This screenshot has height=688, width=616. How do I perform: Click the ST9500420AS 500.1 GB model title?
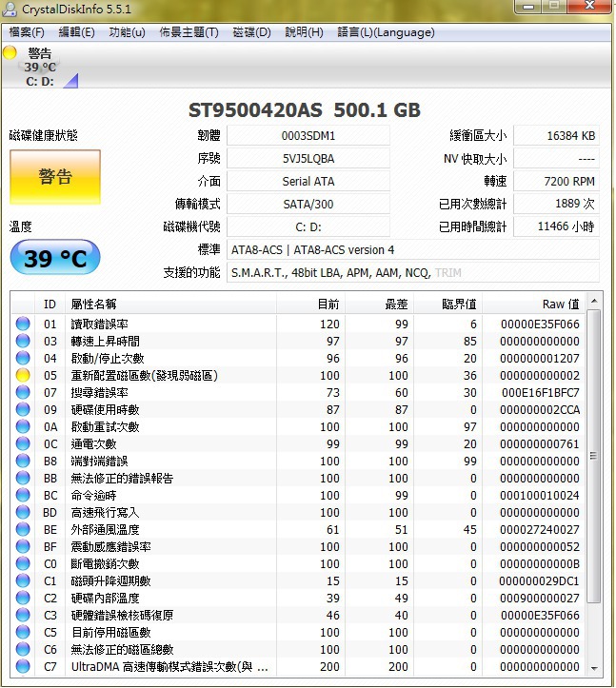tap(305, 109)
